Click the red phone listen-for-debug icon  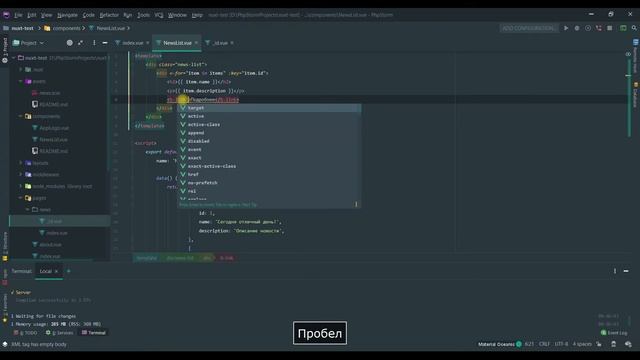pos(598,28)
